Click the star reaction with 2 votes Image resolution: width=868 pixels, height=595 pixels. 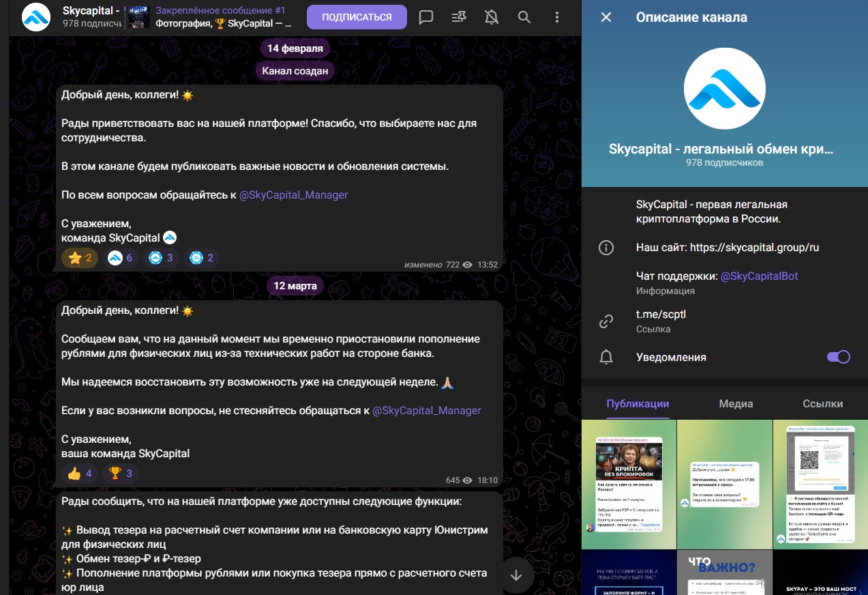(x=80, y=258)
